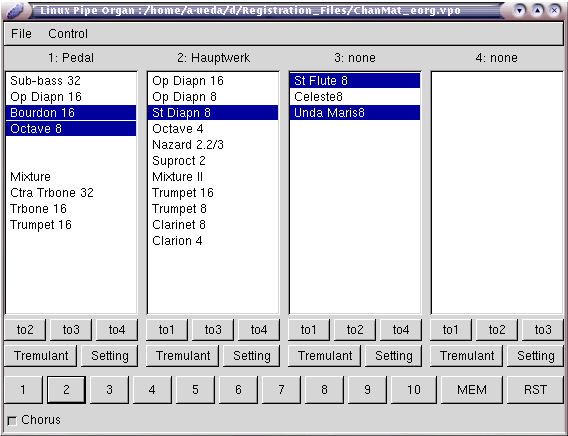
Task: Click the empty division 4 stop list
Action: (497, 193)
